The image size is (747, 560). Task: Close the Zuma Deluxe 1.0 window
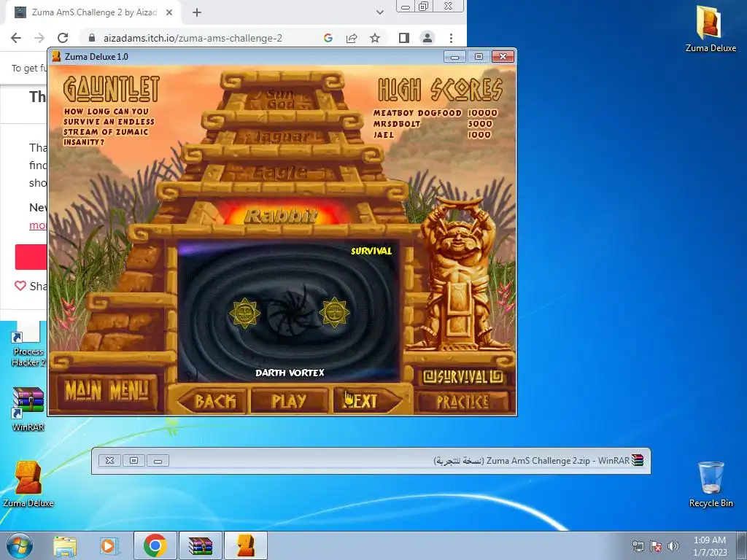[x=503, y=57]
